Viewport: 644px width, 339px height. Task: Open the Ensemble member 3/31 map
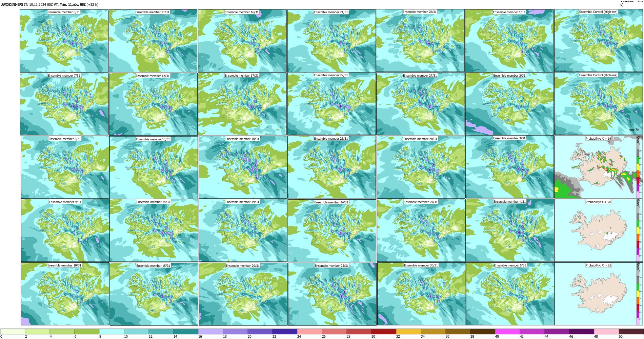pos(509,167)
